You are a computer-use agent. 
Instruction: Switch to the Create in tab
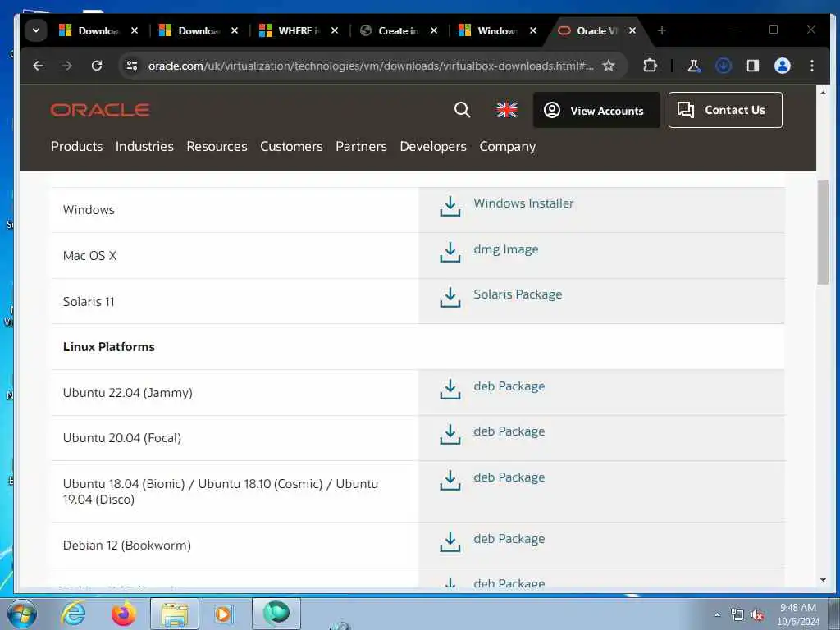click(391, 30)
